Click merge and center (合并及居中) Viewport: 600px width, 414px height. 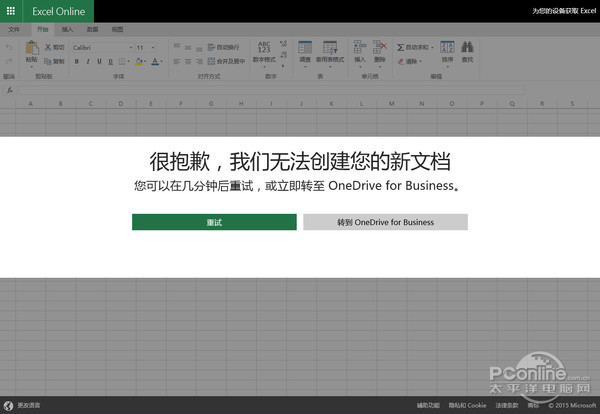click(x=226, y=61)
